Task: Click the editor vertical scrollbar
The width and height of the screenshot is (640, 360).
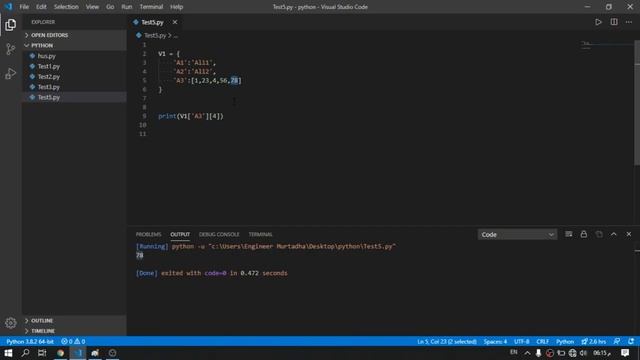Action: tap(637, 102)
